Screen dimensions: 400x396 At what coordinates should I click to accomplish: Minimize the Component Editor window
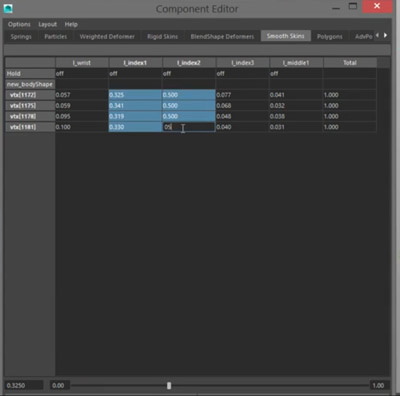(x=336, y=7)
